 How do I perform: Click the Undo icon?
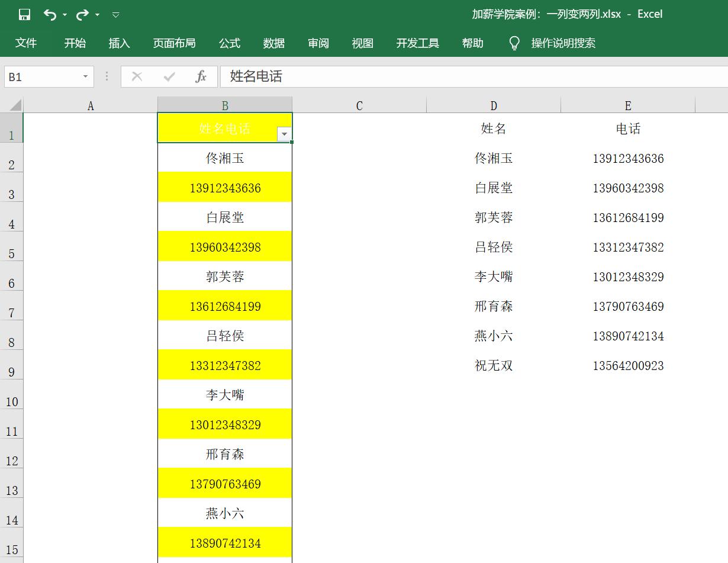tap(50, 14)
